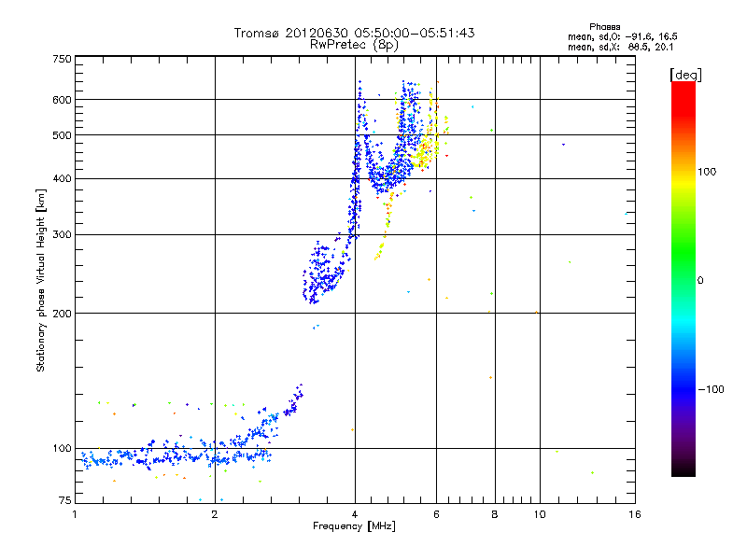Click the '[deg]' colorbar unit label
The height and width of the screenshot is (560, 747).
coord(685,75)
